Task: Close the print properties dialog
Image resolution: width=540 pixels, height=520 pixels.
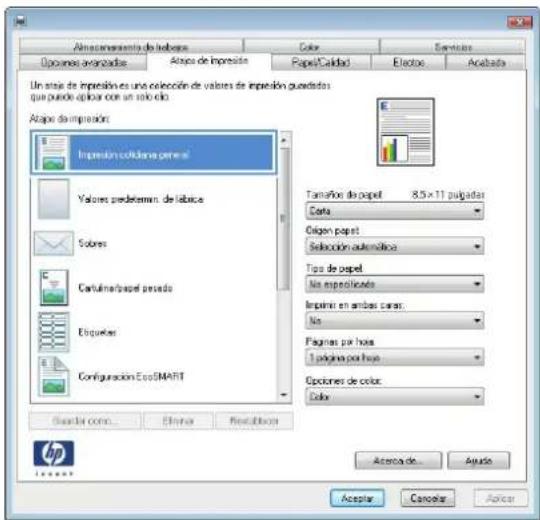Action: 520,22
